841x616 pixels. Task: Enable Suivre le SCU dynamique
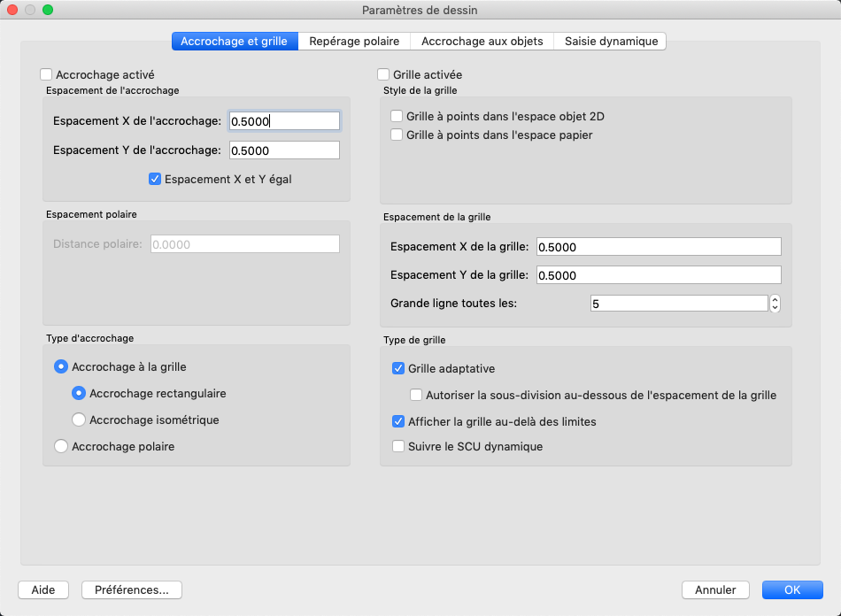pos(398,446)
